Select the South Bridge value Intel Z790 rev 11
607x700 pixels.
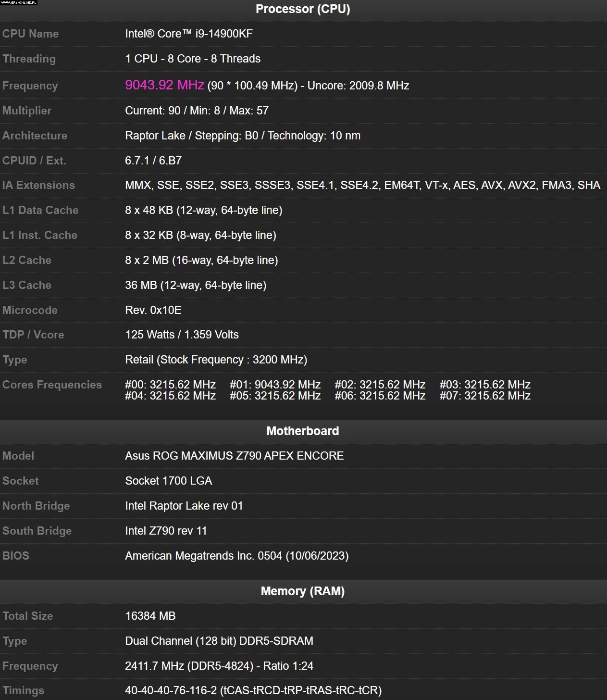click(166, 531)
